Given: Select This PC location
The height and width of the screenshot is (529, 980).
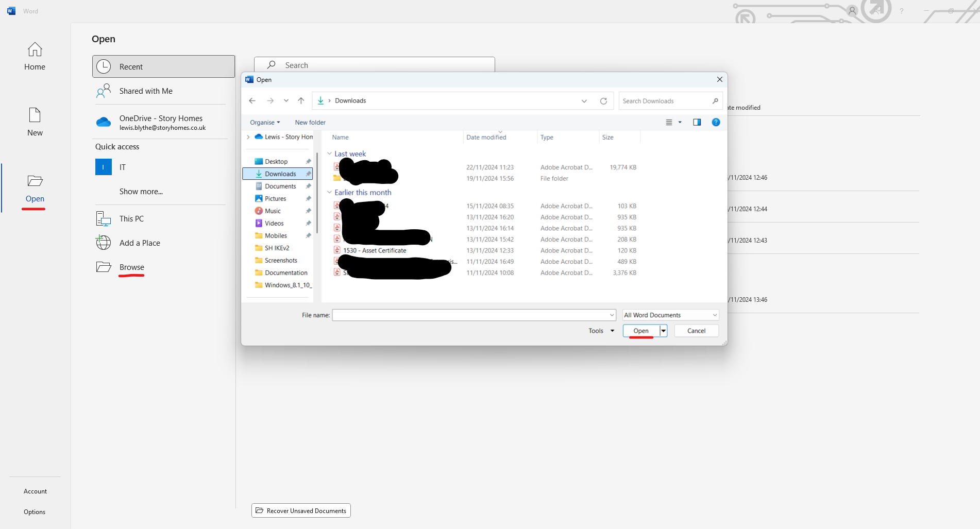Looking at the screenshot, I should [x=163, y=219].
